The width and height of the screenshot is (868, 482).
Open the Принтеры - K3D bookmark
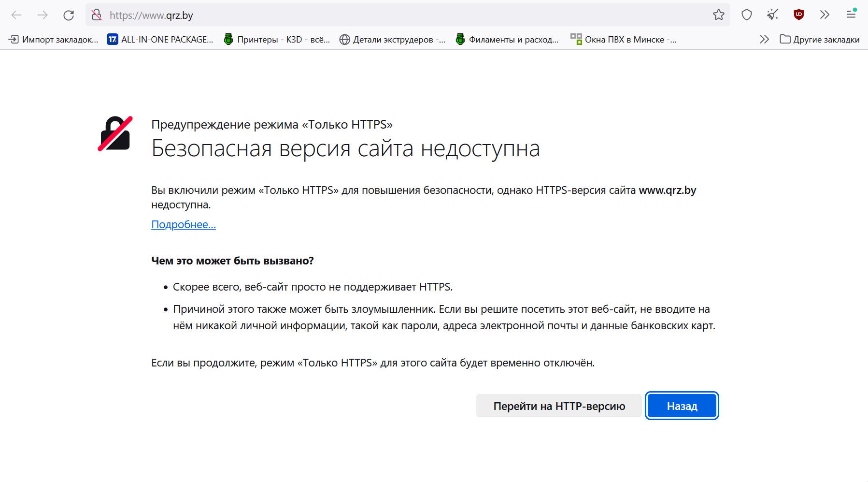pyautogui.click(x=277, y=39)
